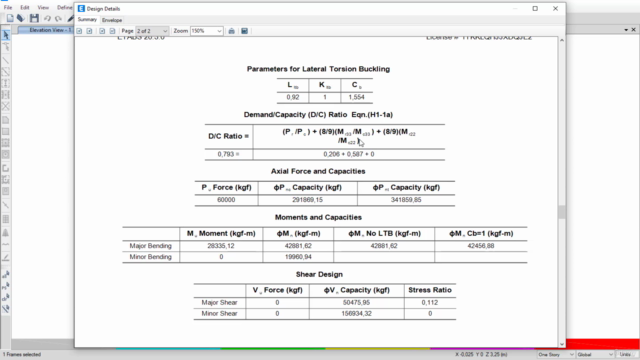Click the scroll up arrow of report
The image size is (640, 360).
pyautogui.click(x=562, y=40)
